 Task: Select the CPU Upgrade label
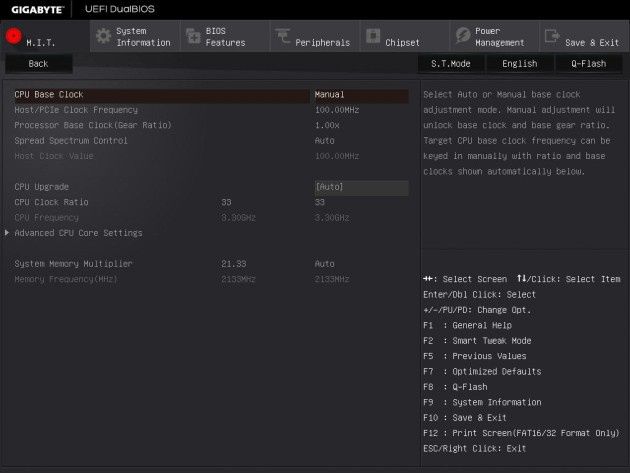(x=41, y=187)
